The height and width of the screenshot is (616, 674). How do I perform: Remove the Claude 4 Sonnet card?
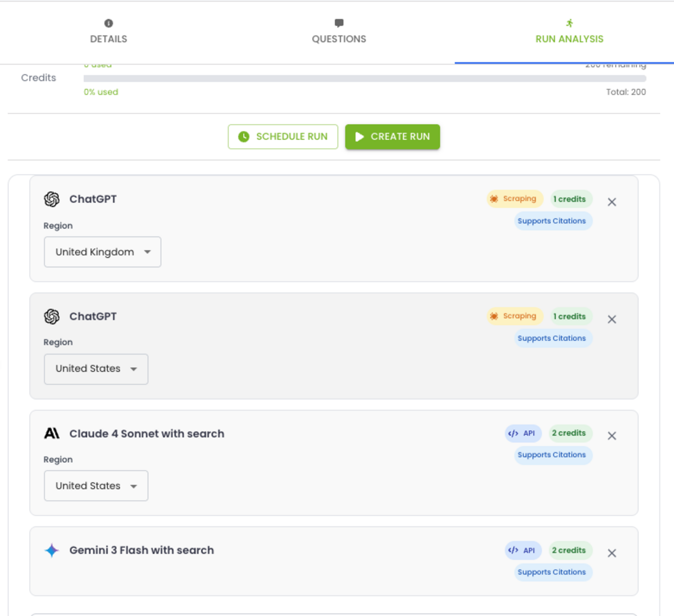click(612, 436)
